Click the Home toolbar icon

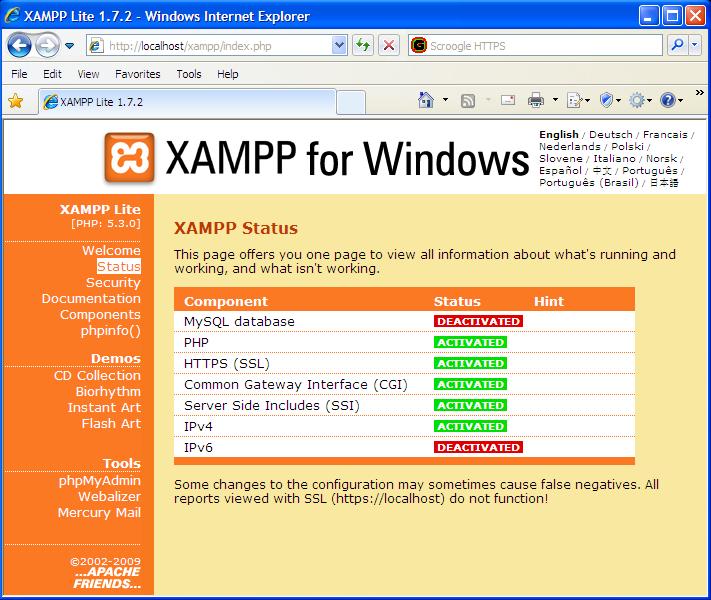coord(426,100)
